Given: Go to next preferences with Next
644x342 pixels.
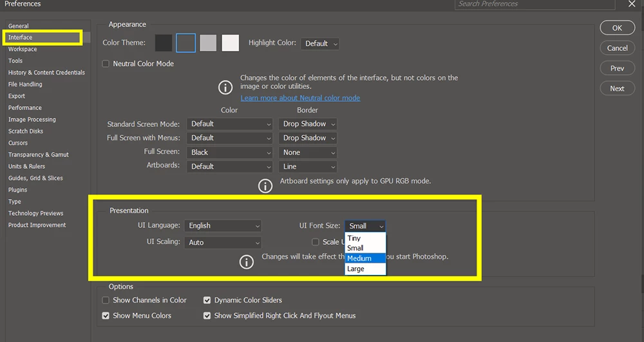Looking at the screenshot, I should click(x=618, y=88).
